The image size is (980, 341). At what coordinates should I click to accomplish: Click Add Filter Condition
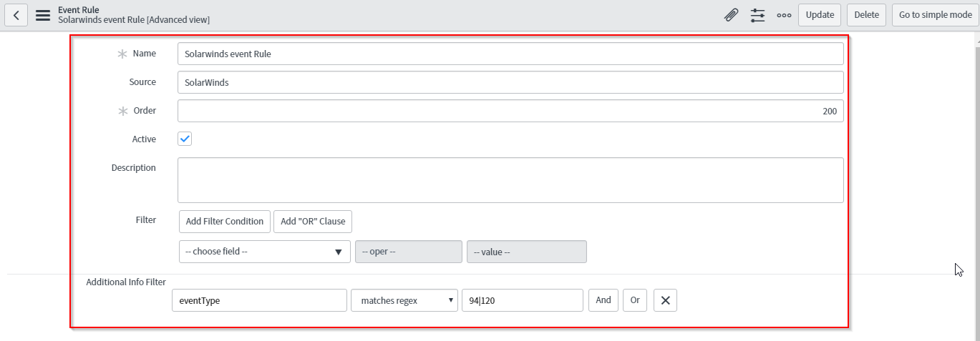pos(225,222)
